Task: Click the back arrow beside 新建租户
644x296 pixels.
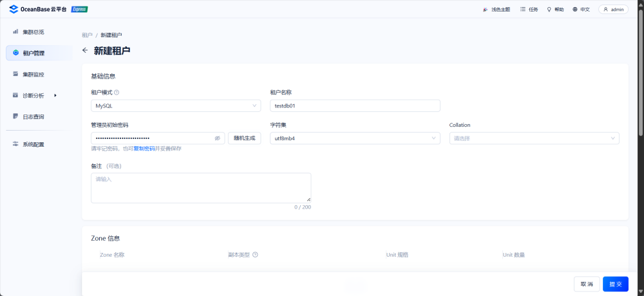Action: click(x=85, y=50)
